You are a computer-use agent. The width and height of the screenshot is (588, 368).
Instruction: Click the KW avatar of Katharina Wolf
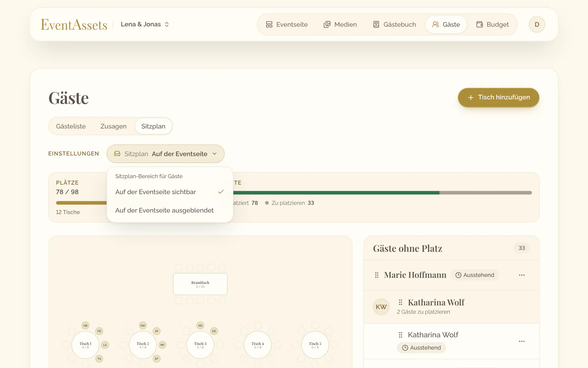click(381, 307)
